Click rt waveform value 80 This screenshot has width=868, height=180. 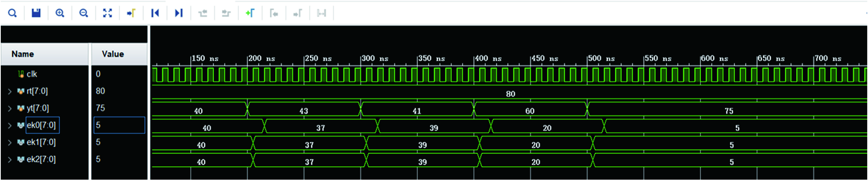click(x=511, y=94)
